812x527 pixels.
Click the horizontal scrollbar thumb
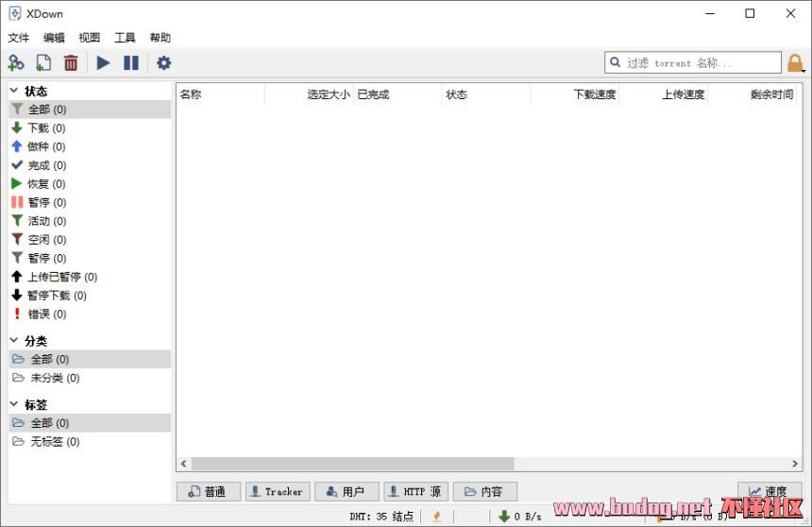[353, 464]
